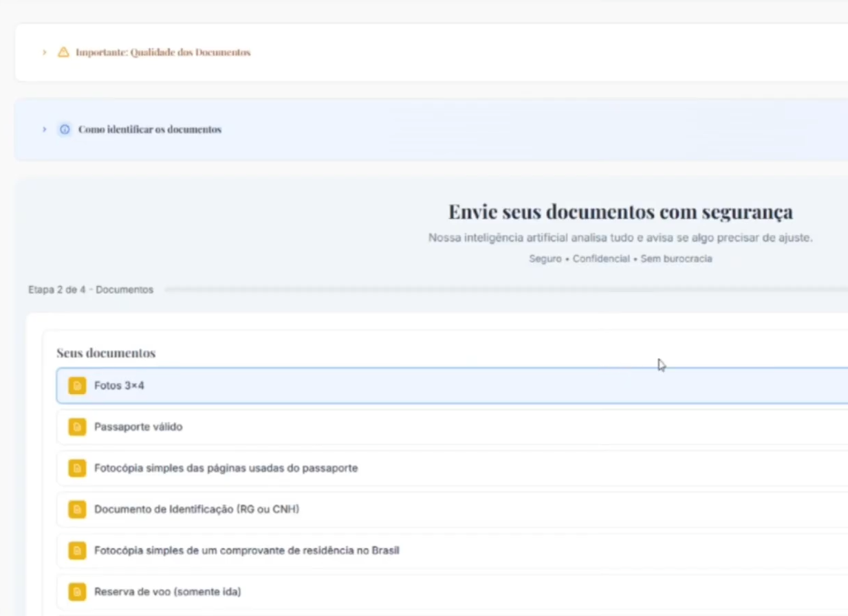Click the file icon for comprovante de residência
The height and width of the screenshot is (616, 848).
click(x=77, y=551)
